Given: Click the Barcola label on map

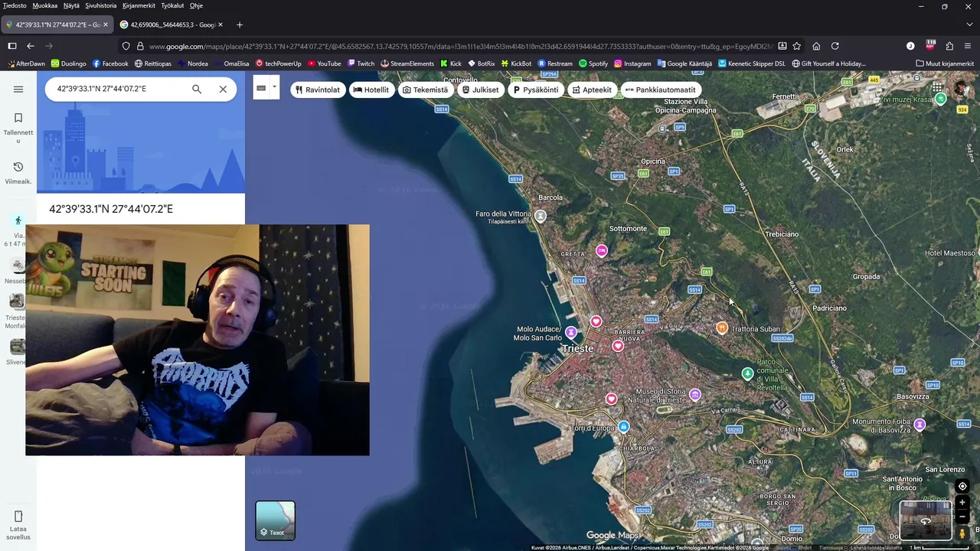Looking at the screenshot, I should pos(550,197).
